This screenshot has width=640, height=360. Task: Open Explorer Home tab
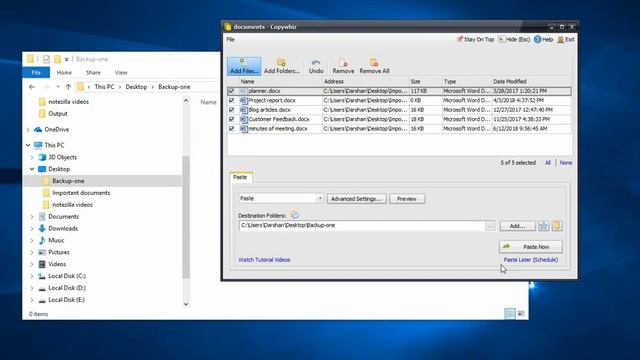click(64, 73)
